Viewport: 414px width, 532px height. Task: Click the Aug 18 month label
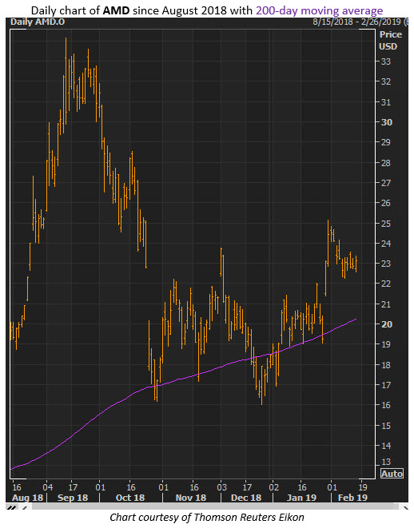[27, 498]
